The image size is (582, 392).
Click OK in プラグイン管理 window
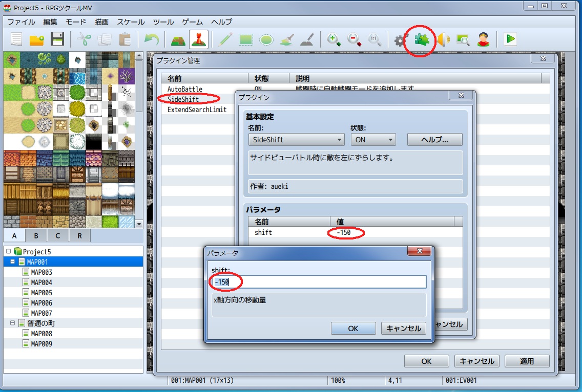point(426,361)
